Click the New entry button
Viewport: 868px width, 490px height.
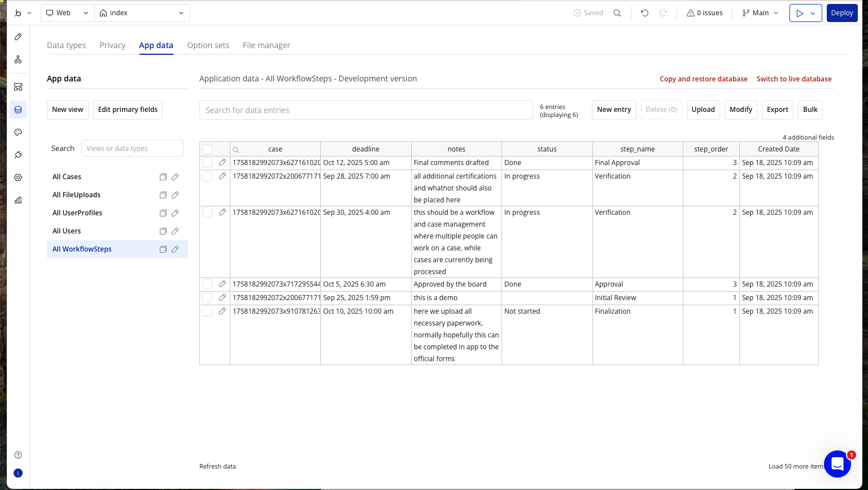(614, 110)
